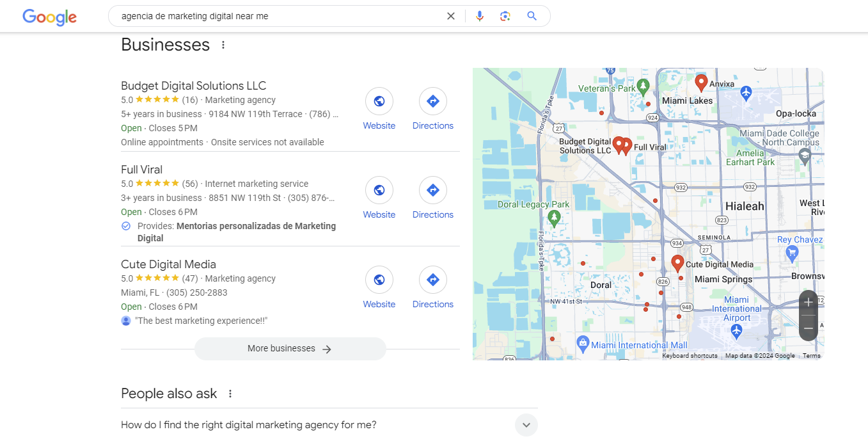Viewport: 868px width, 441px height.
Task: Open Budget Digital Solutions LLC listing
Action: (193, 86)
